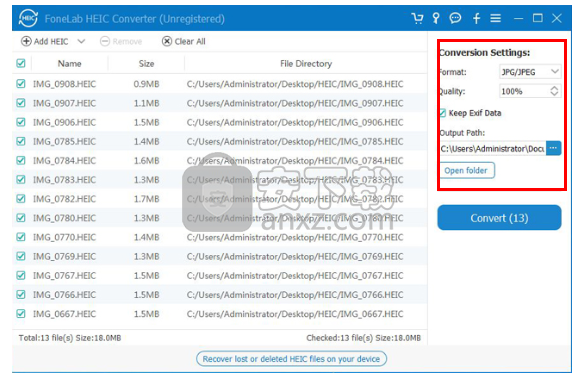Image resolution: width=581 pixels, height=388 pixels.
Task: Uncheck IMG_0780.HEIC checkbox
Action: [x=21, y=218]
